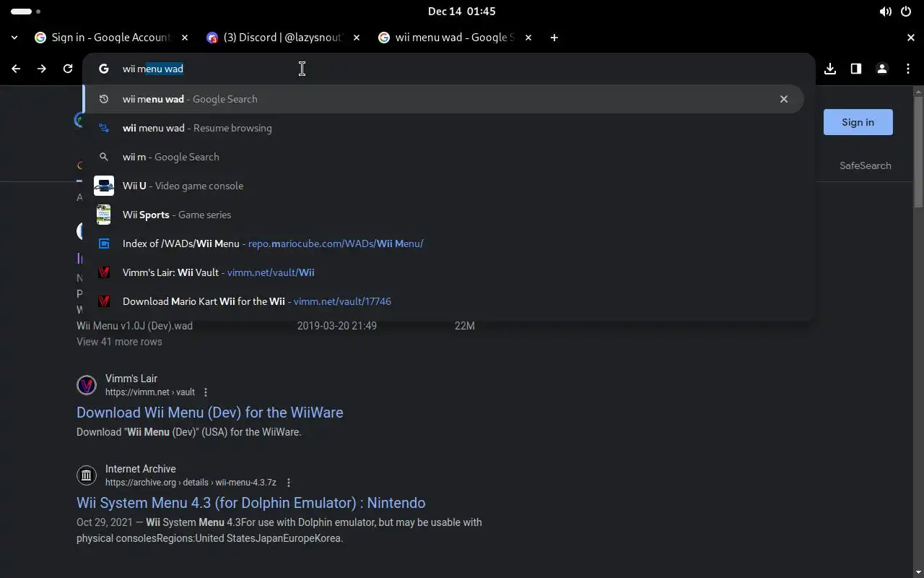Open the Download Mario Kart Wii suggestion

click(443, 301)
